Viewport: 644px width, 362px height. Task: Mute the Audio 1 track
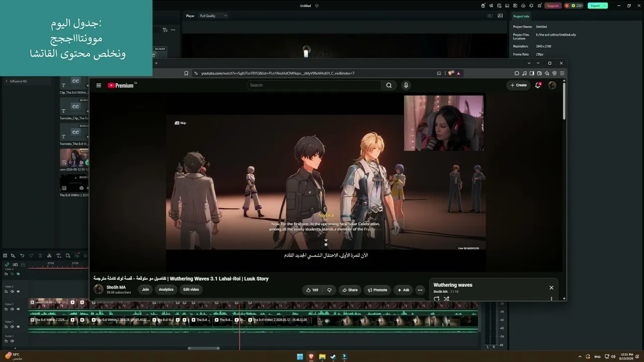point(12,341)
